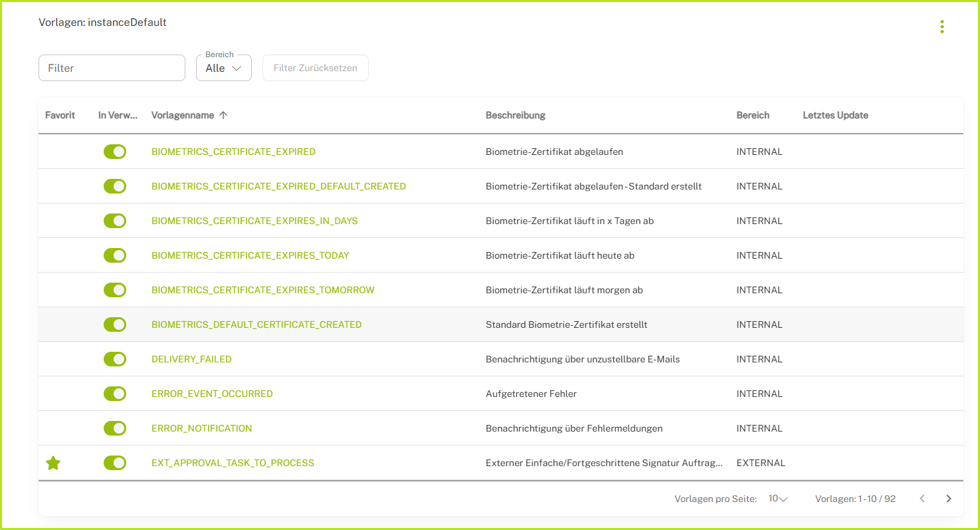Expand the Vorlagen pro Seite dropdown

tap(777, 499)
